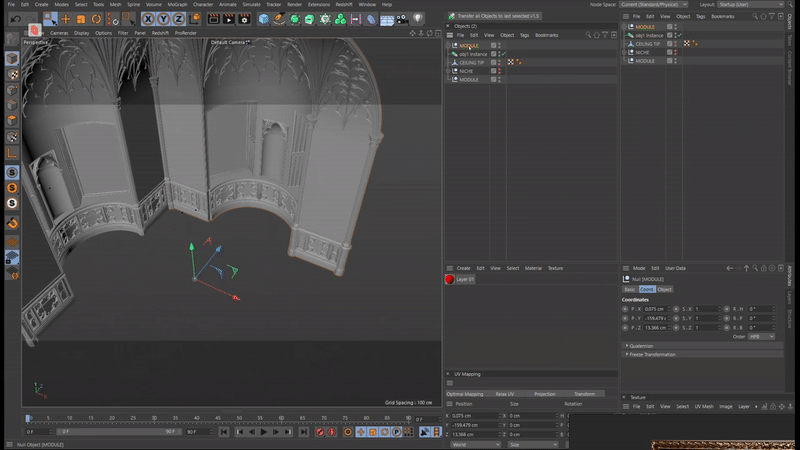
Task: Add a Light object from toolbar
Action: click(416, 19)
